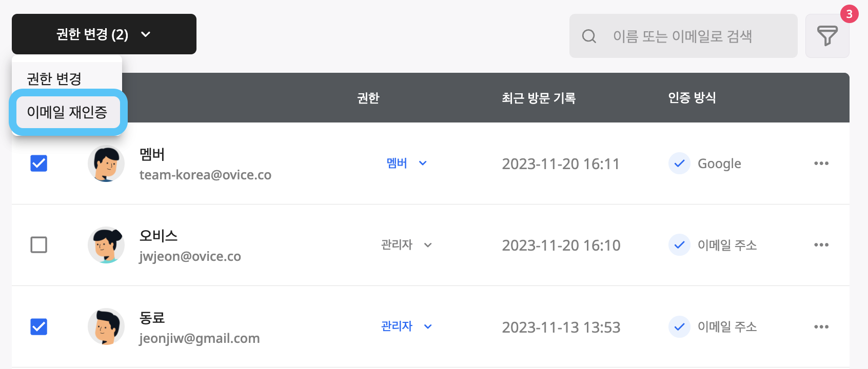Viewport: 868px width, 369px height.
Task: Open more options for team-korea@ovice.co
Action: click(821, 163)
